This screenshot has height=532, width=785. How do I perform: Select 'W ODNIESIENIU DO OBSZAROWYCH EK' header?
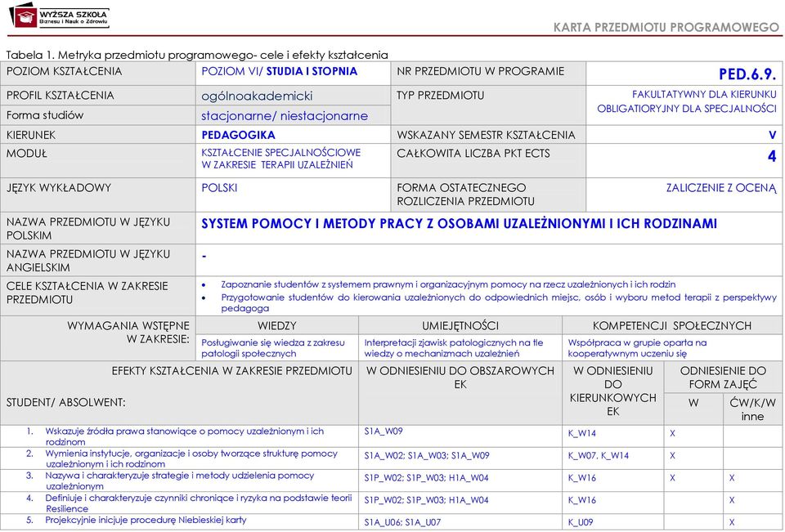(460, 378)
